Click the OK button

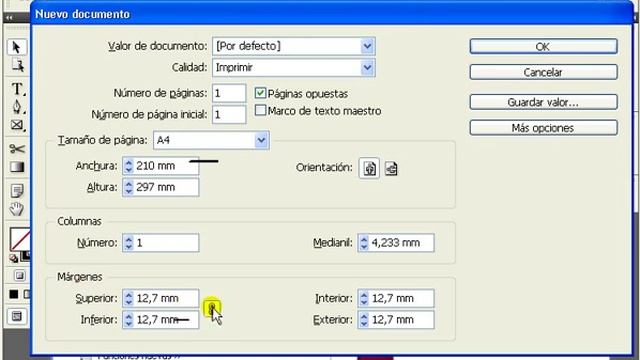tap(543, 47)
